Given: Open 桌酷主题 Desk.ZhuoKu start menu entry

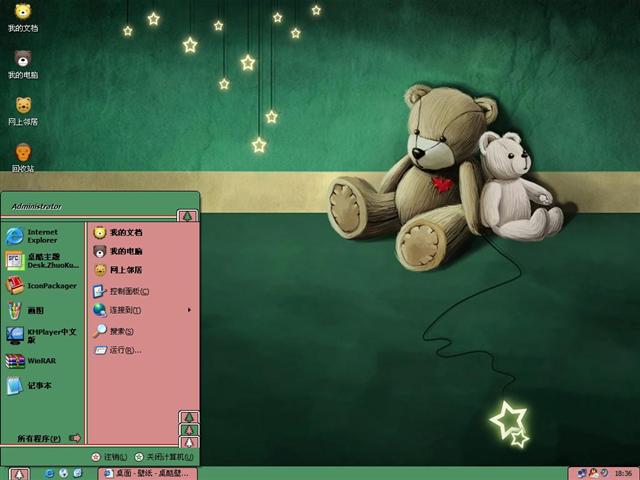Looking at the screenshot, I should tap(42, 261).
